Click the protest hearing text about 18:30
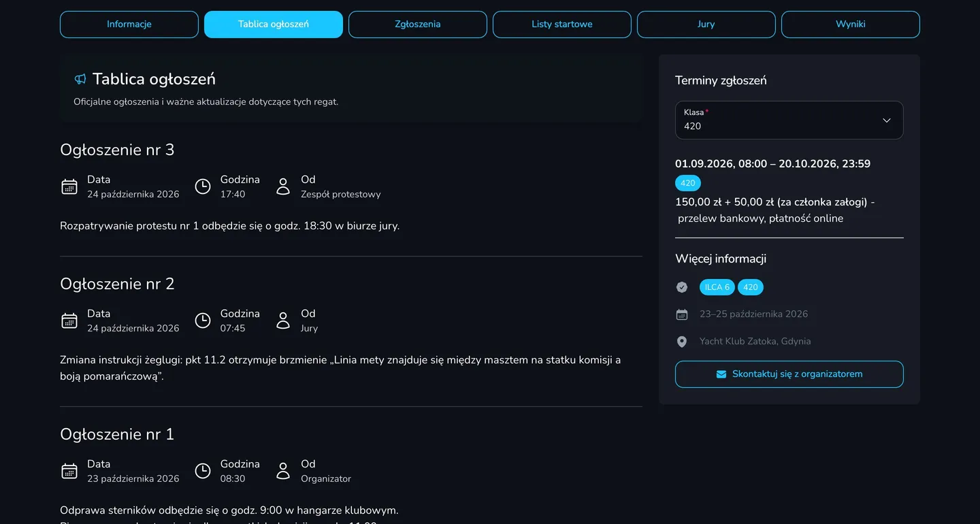 click(230, 226)
